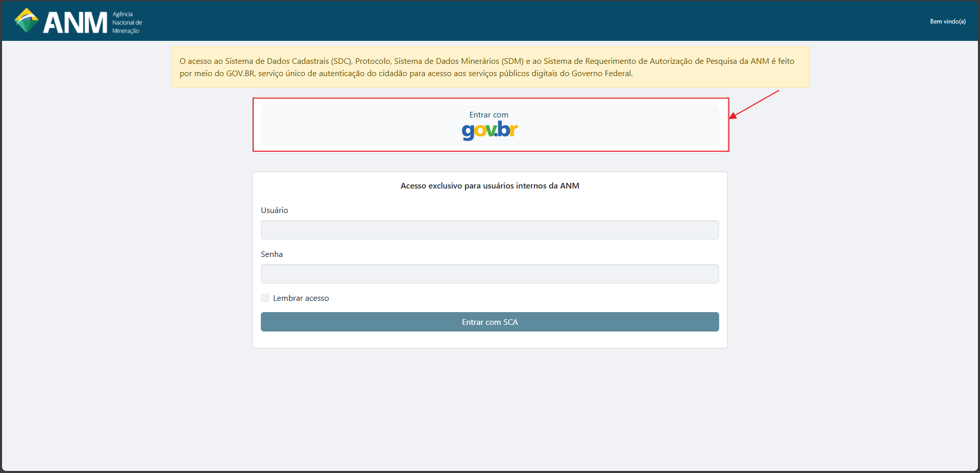Focus the Usuário input field
The image size is (980, 473).
[x=490, y=230]
